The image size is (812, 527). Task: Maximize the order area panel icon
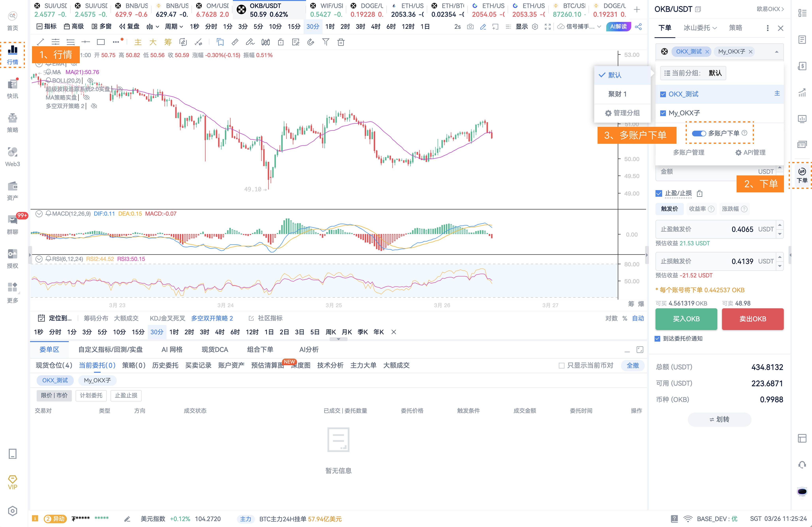click(640, 349)
